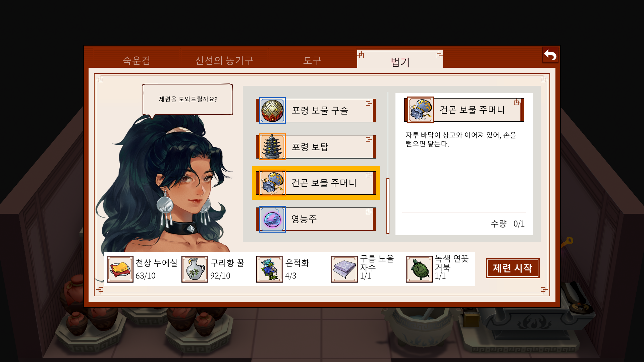The width and height of the screenshot is (644, 362).
Task: Switch to the 숙운검 tab
Action: tap(137, 60)
